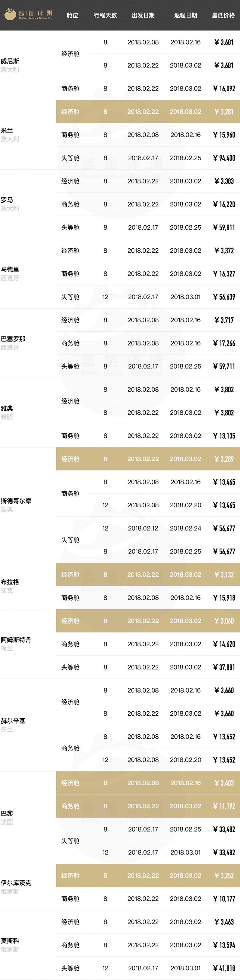Select the 最低价格 column header
This screenshot has width=240, height=980.
coord(223,15)
